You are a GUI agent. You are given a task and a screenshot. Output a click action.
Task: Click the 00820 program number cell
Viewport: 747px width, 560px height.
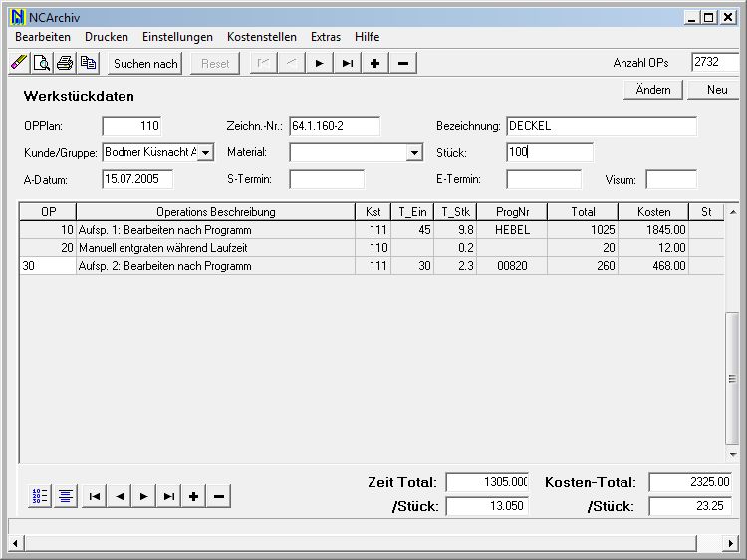tap(512, 266)
